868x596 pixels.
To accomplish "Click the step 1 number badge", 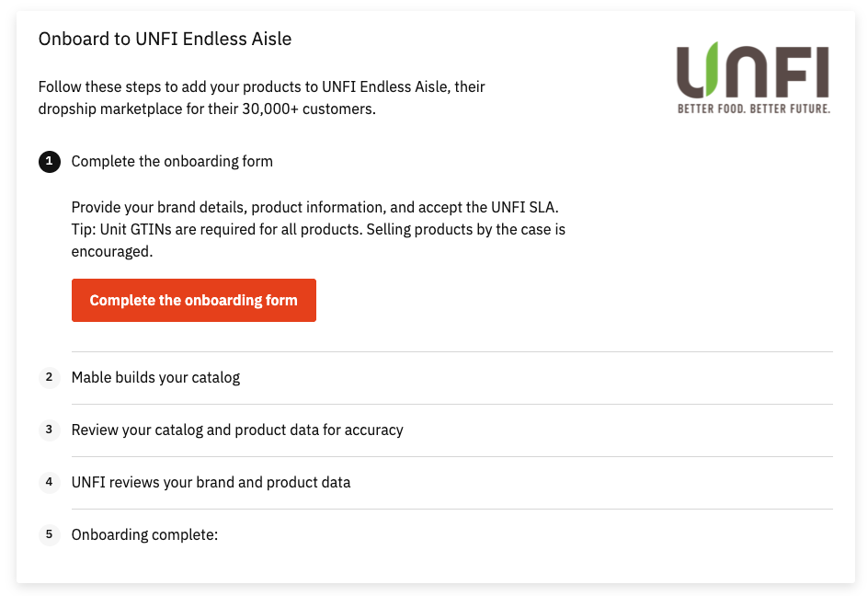I will point(50,162).
